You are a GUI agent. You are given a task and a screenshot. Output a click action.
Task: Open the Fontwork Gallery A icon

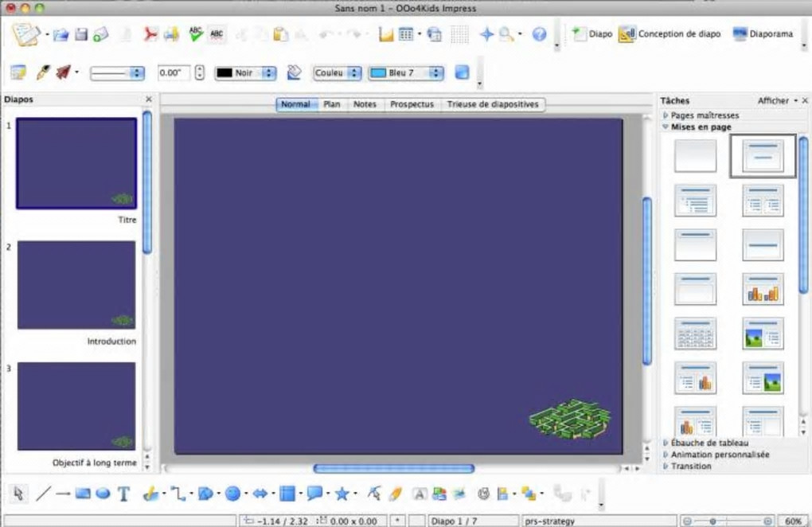pyautogui.click(x=420, y=494)
